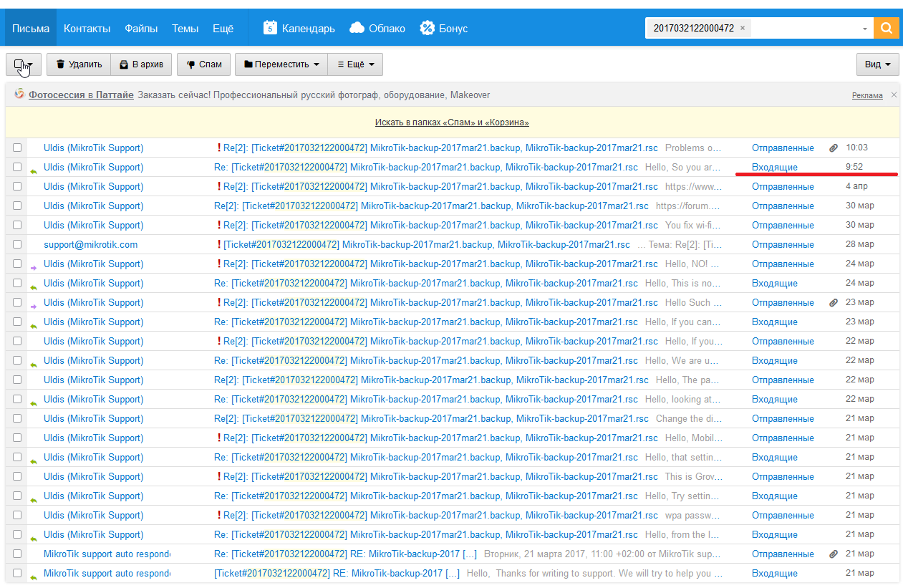Expand the search field options arrow
The width and height of the screenshot is (903, 588).
(x=865, y=29)
